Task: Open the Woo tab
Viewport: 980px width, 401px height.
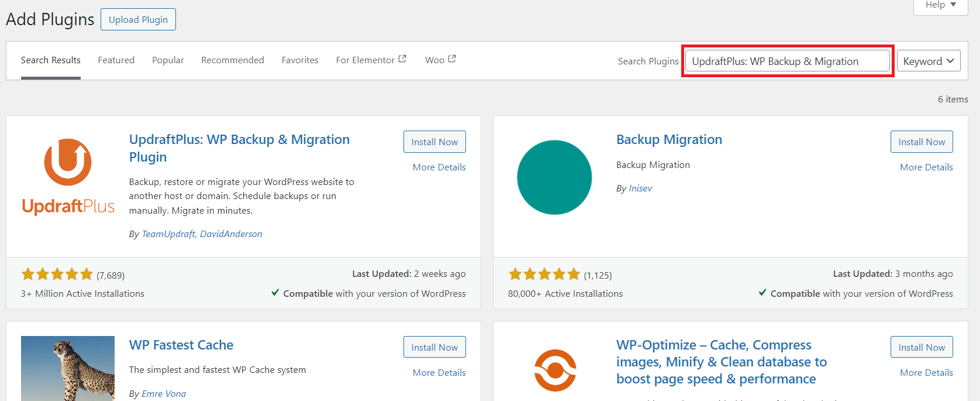Action: click(x=440, y=60)
